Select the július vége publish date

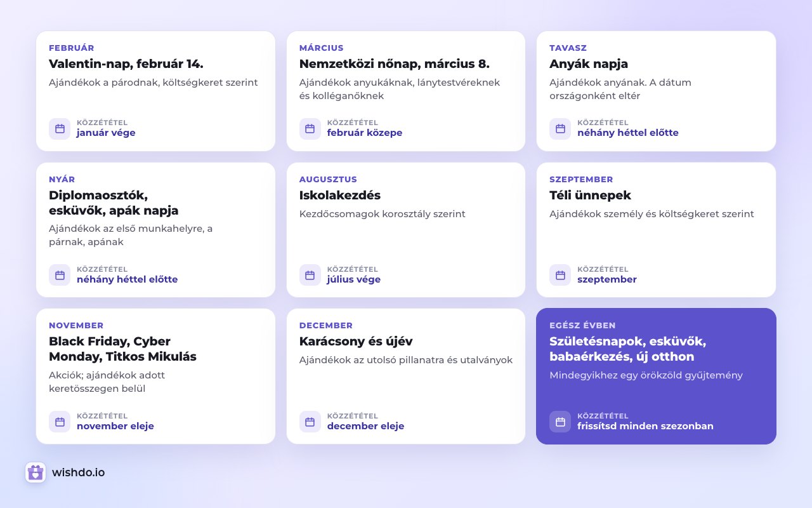pyautogui.click(x=354, y=279)
